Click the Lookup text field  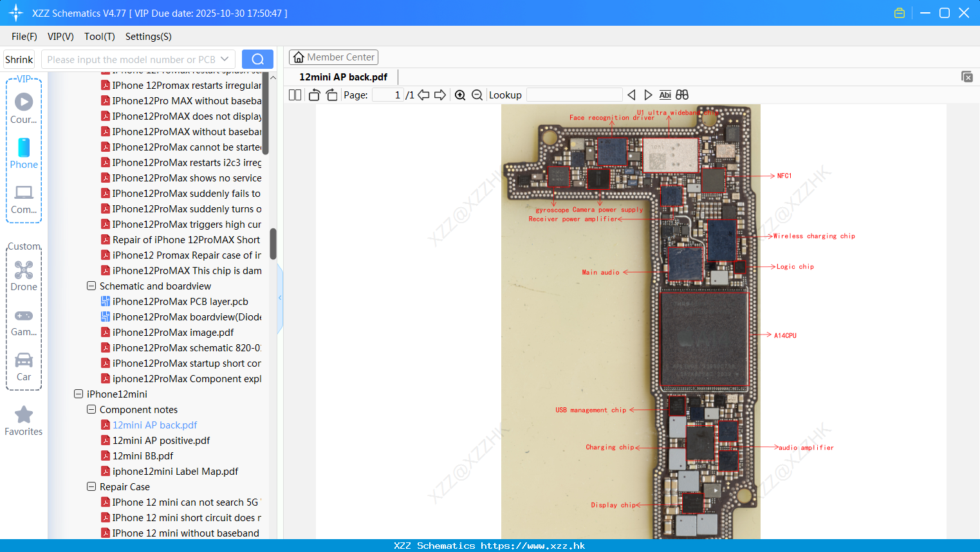coord(575,95)
